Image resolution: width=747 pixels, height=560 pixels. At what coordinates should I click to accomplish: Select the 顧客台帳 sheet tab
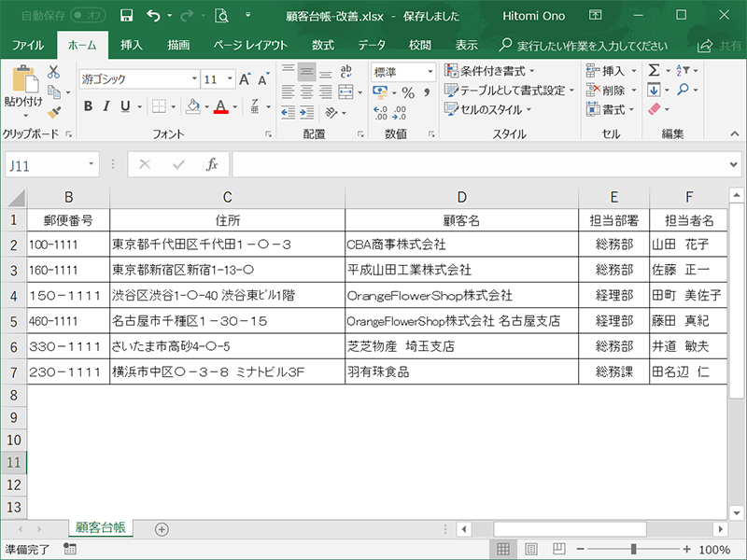[x=101, y=527]
